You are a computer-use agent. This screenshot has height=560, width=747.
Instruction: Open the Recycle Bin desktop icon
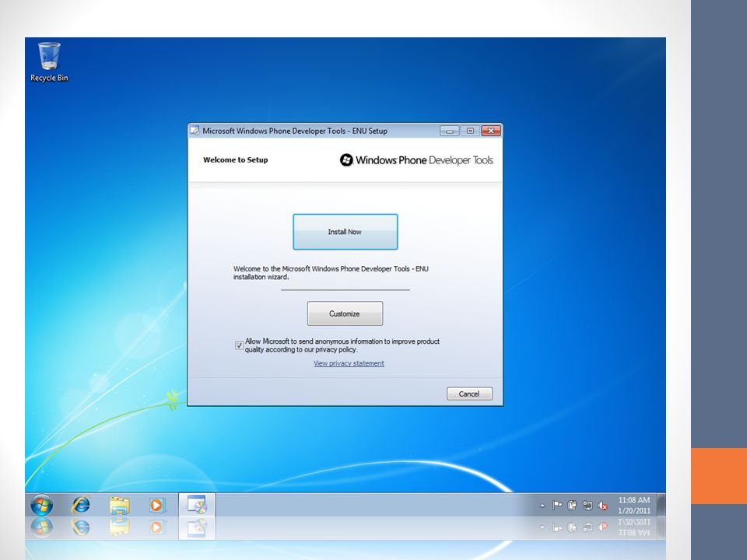point(49,62)
